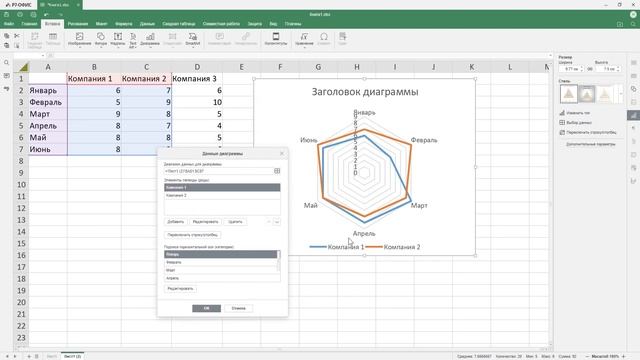Screen dimensions: 640x360
Task: Expand the chart style gallery dropdown
Action: pyautogui.click(x=621, y=94)
